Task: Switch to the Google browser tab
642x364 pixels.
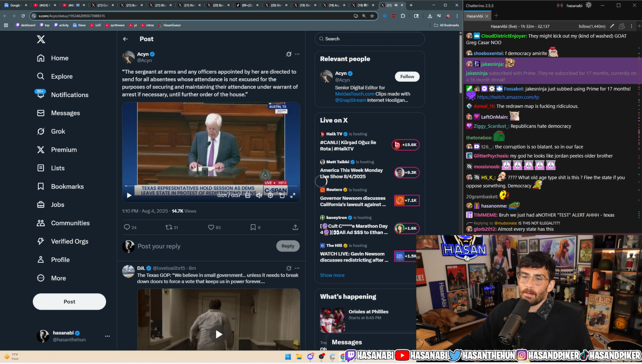Action: (15, 5)
